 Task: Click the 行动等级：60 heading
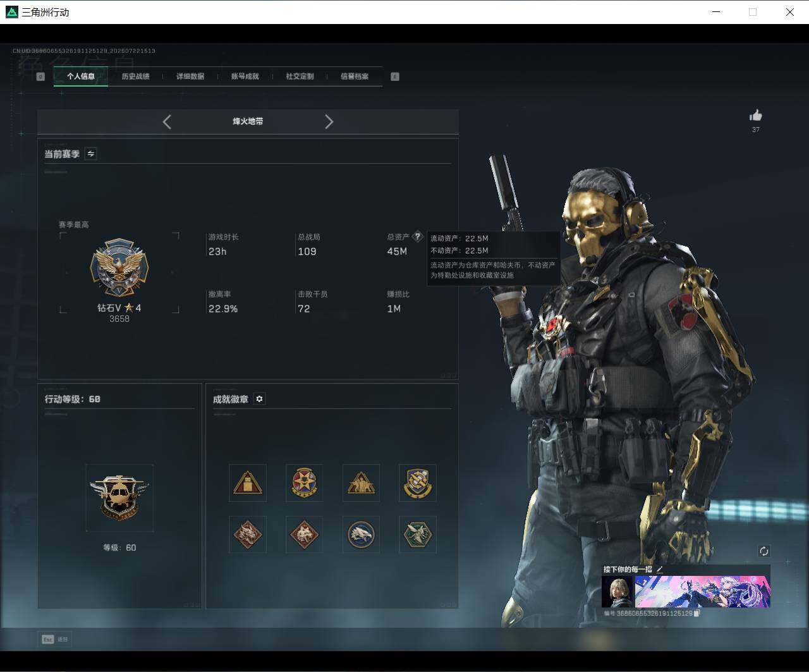click(x=73, y=399)
